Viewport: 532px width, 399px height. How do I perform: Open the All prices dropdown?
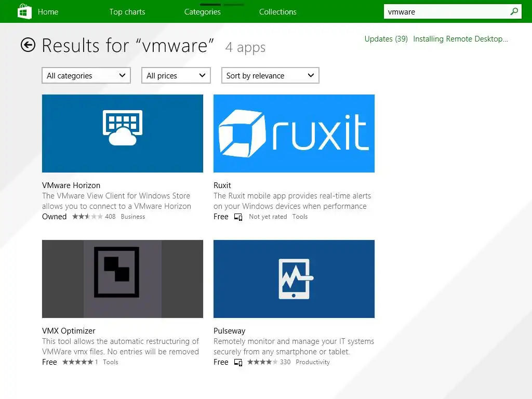(176, 75)
